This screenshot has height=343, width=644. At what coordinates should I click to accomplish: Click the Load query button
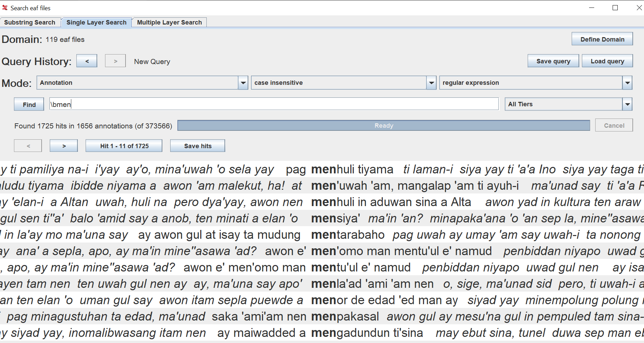(607, 61)
